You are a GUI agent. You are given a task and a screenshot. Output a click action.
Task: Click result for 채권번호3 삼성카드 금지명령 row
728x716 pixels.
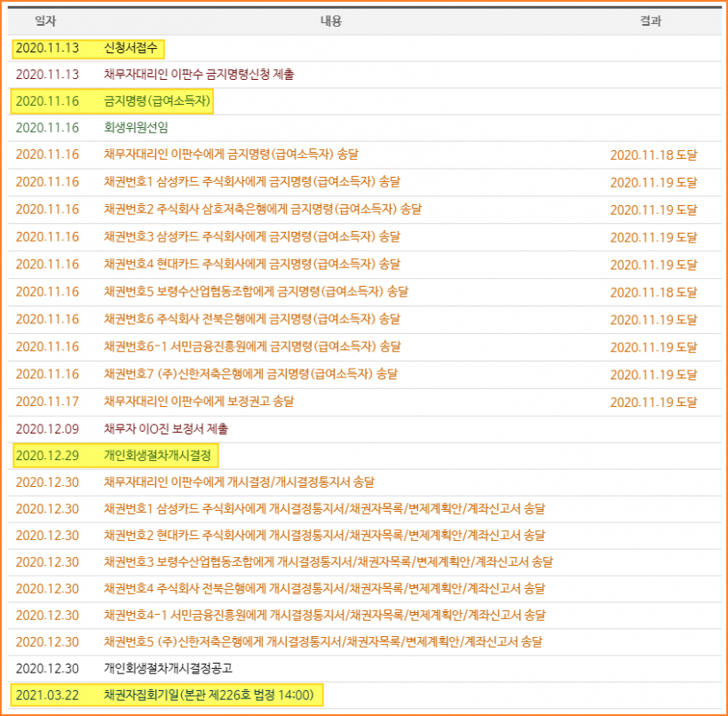[x=653, y=237]
